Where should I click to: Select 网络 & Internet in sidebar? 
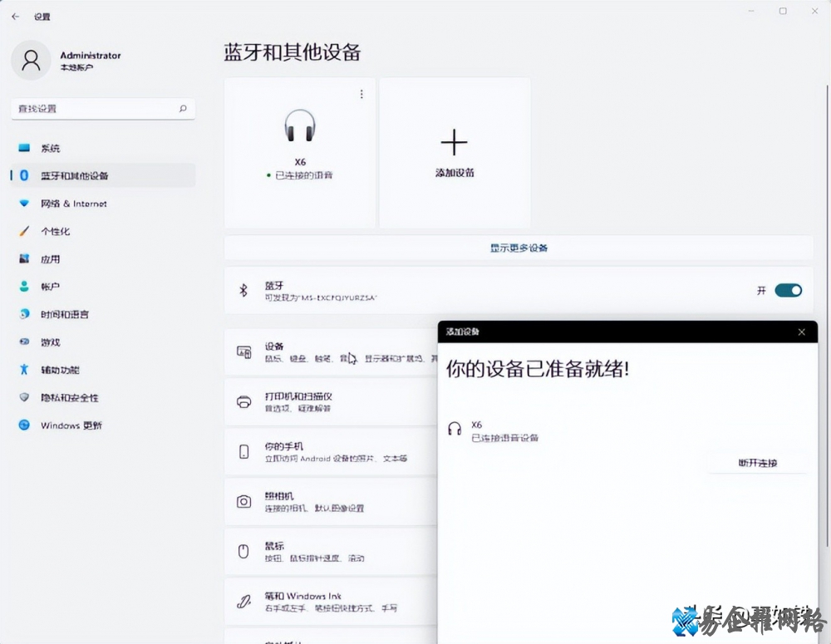click(73, 204)
